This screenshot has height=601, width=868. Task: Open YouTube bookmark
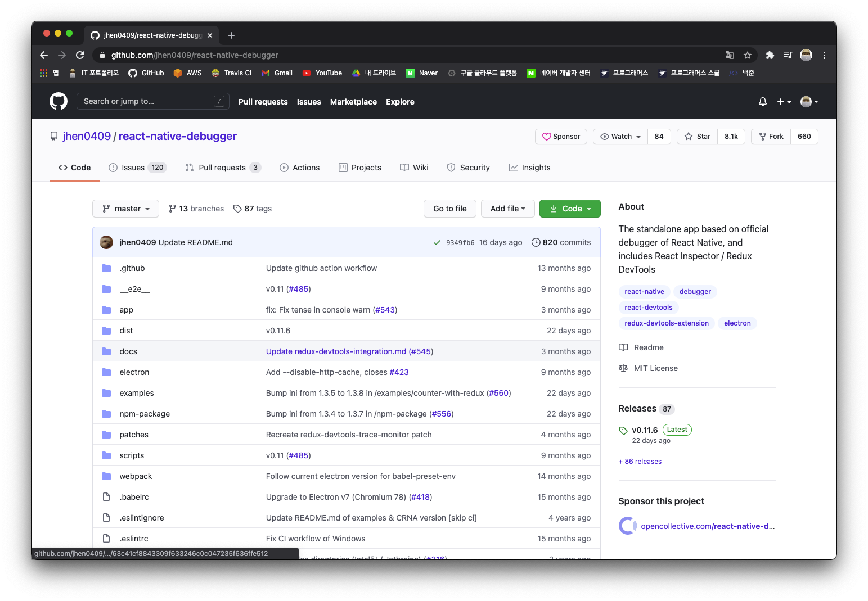(322, 73)
